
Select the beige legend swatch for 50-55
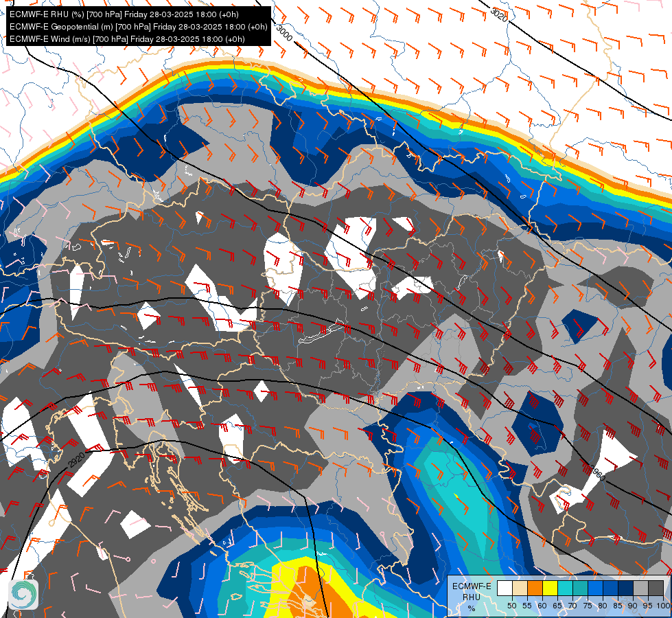[x=520, y=588]
